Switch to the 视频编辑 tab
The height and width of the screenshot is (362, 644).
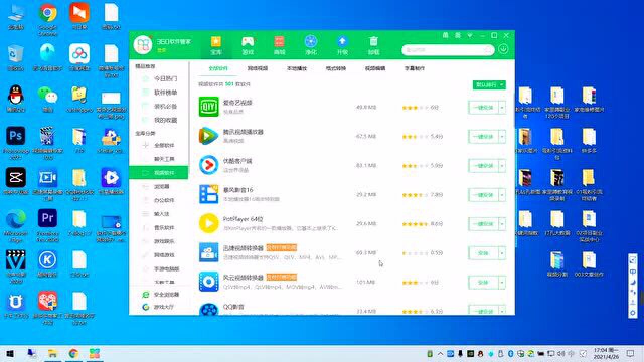[x=375, y=68]
